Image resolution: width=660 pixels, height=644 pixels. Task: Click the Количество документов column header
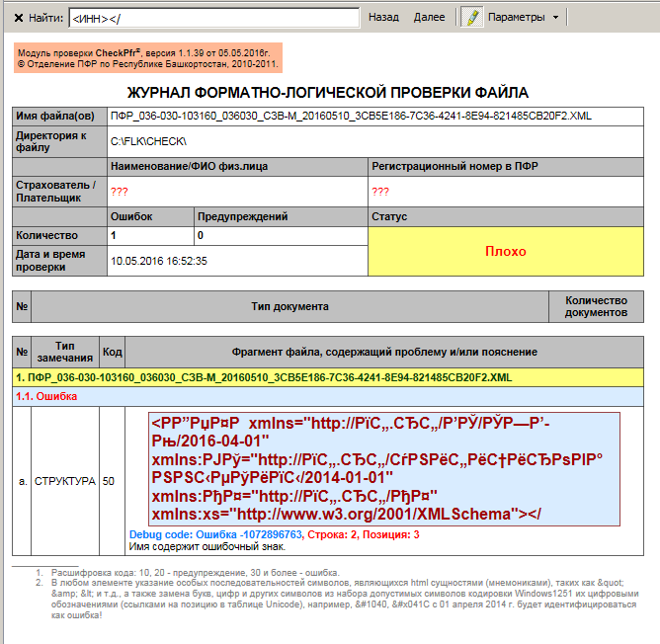click(x=596, y=307)
